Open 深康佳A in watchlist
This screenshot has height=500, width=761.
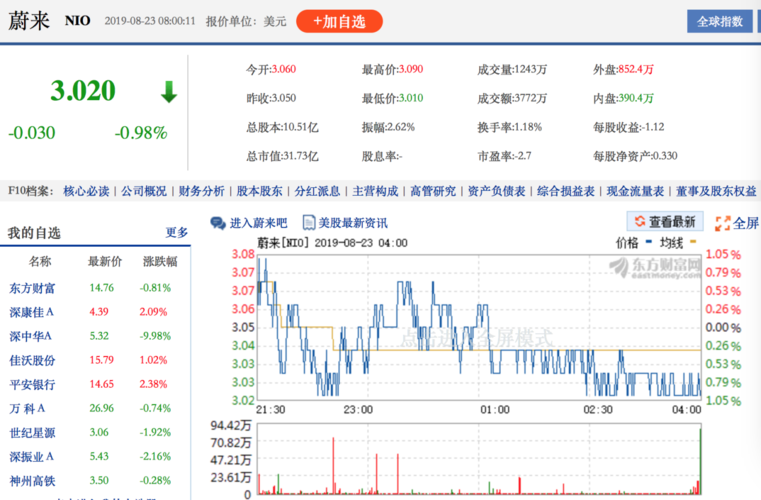(x=32, y=312)
